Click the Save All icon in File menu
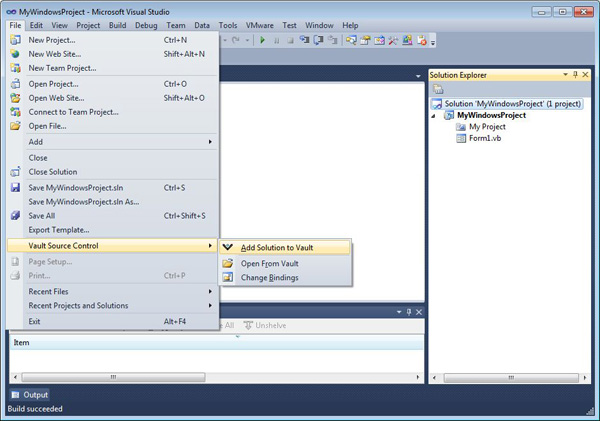This screenshot has height=421, width=600. [15, 215]
